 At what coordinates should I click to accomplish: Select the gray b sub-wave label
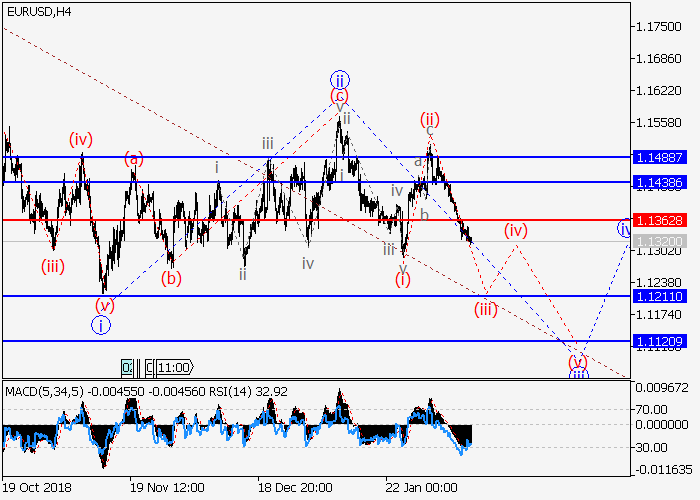(x=425, y=216)
